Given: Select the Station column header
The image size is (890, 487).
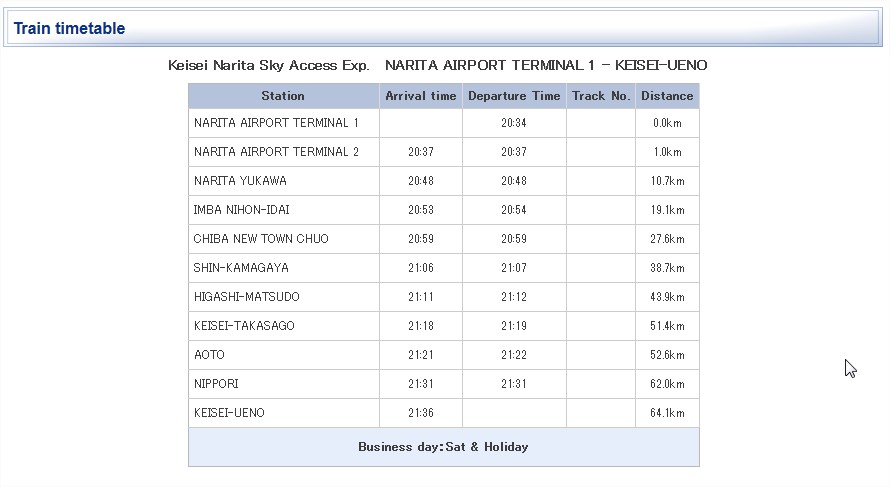Looking at the screenshot, I should (283, 96).
